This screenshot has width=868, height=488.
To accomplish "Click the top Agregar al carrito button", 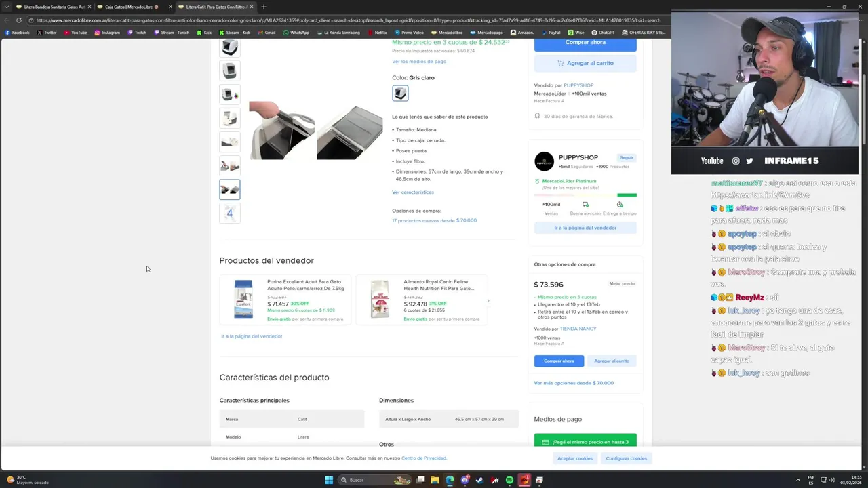I will (585, 63).
